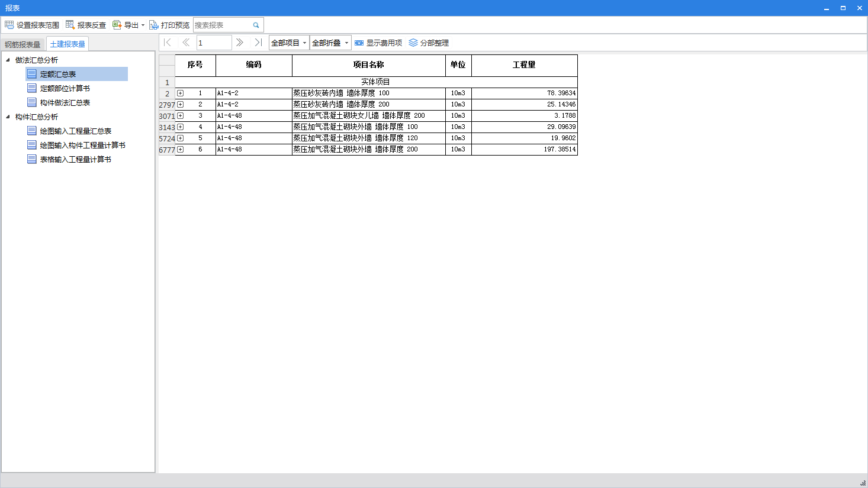868x488 pixels.
Task: Select cell 蒸压加气混凝土砌块女儿墙 墙体厚度 200
Action: tap(369, 115)
